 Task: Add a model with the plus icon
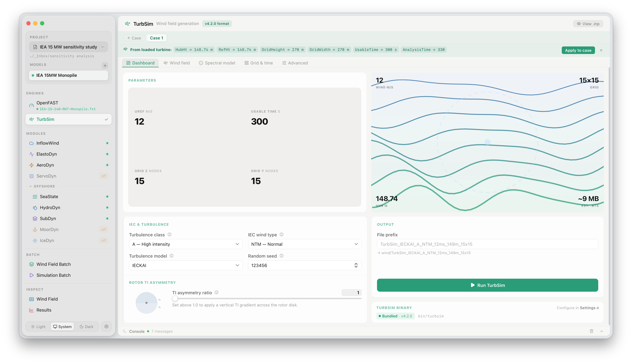[105, 65]
